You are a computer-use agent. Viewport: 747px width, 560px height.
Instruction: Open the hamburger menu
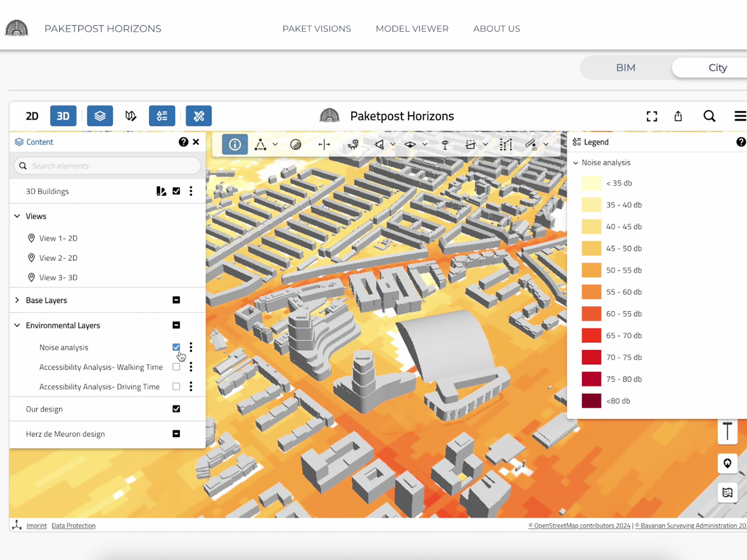[x=740, y=116]
